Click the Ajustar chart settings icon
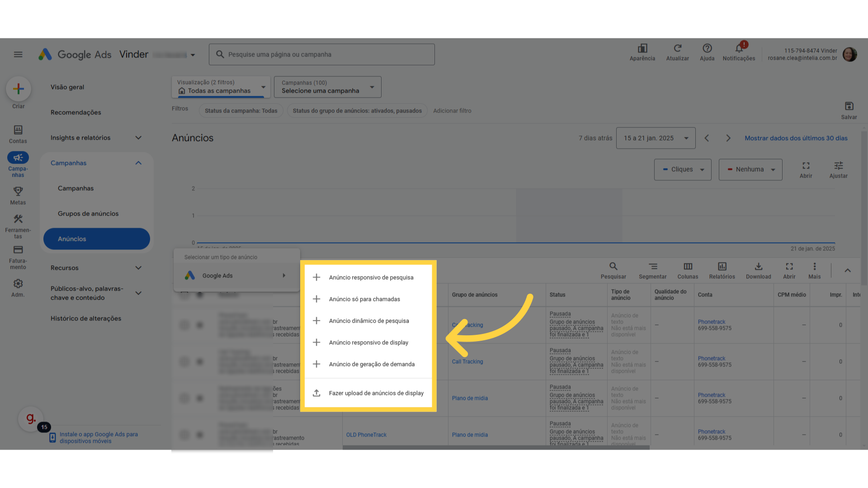Viewport: 868px width, 488px height. pyautogui.click(x=839, y=166)
